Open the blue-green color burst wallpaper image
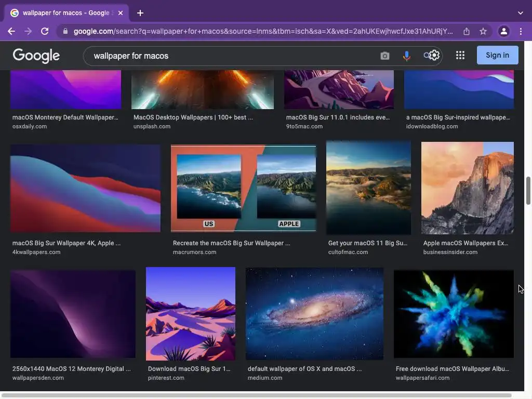532x399 pixels. coord(454,314)
